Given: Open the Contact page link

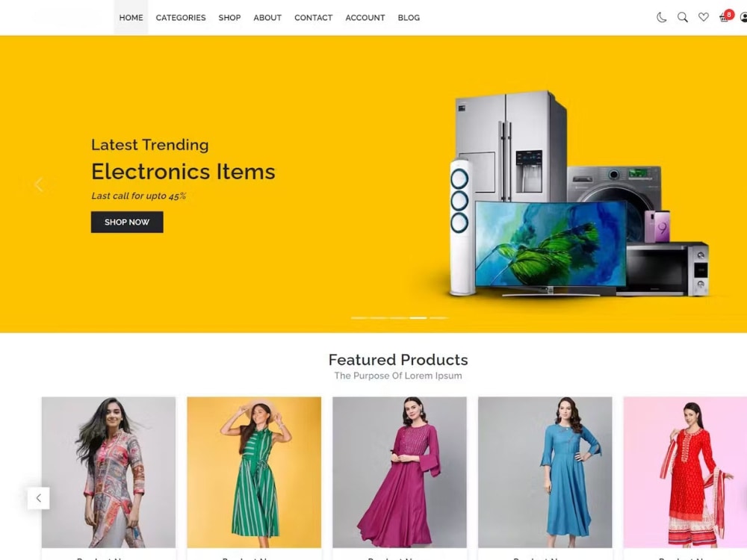Looking at the screenshot, I should click(314, 18).
